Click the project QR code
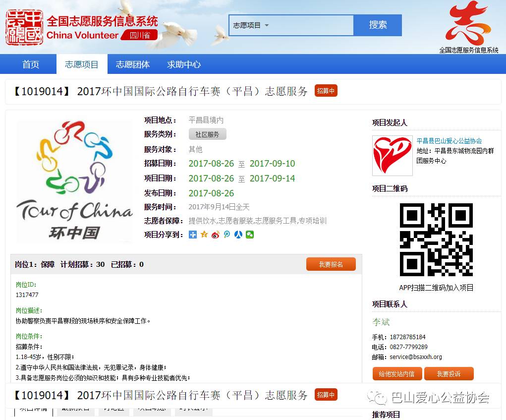The height and width of the screenshot is (420, 506). 436,240
